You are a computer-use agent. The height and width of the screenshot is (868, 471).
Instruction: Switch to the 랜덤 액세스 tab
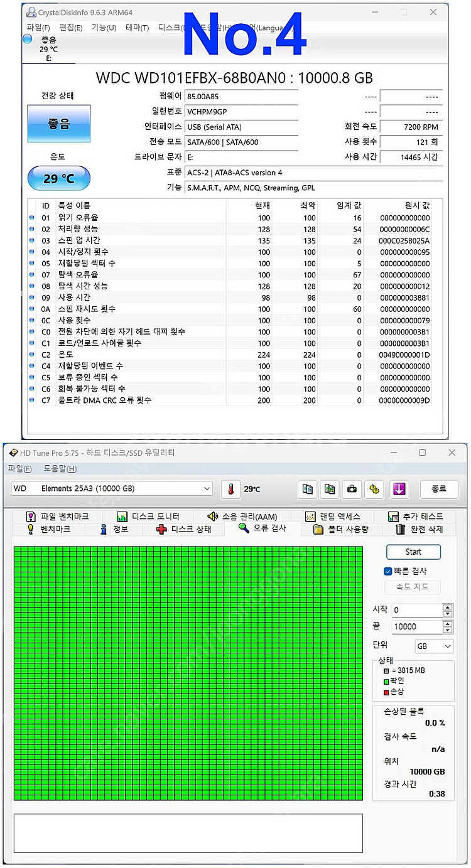pos(333,516)
